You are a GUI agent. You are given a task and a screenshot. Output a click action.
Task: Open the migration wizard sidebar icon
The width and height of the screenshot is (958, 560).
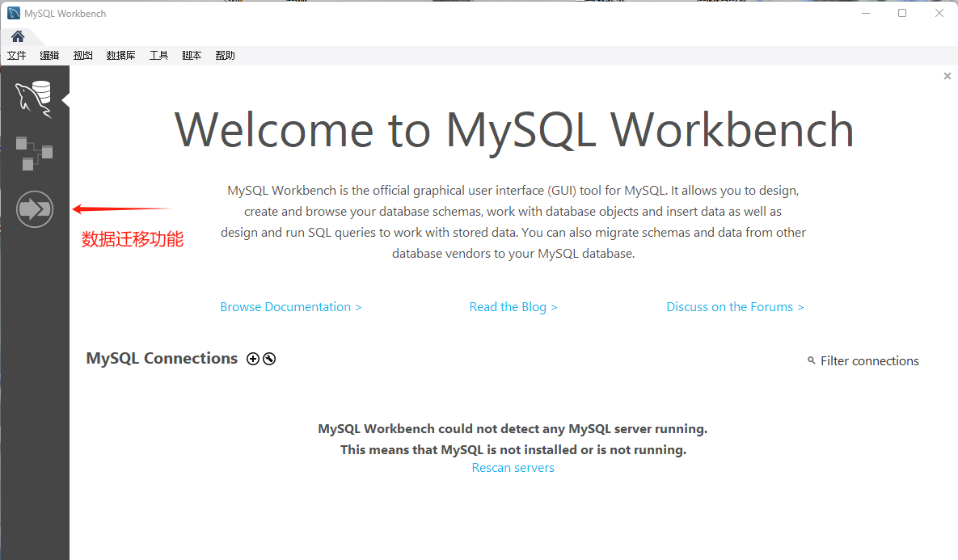[x=34, y=210]
